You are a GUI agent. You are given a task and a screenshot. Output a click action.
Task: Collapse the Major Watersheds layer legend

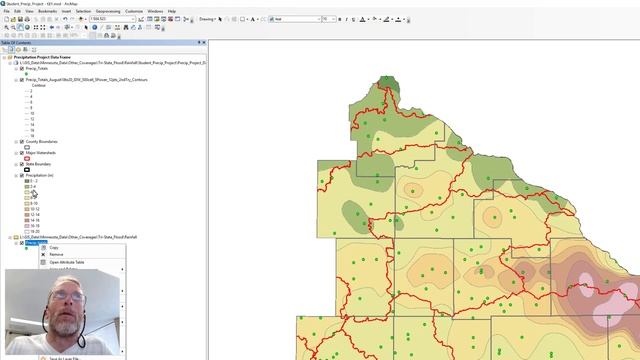[x=16, y=153]
